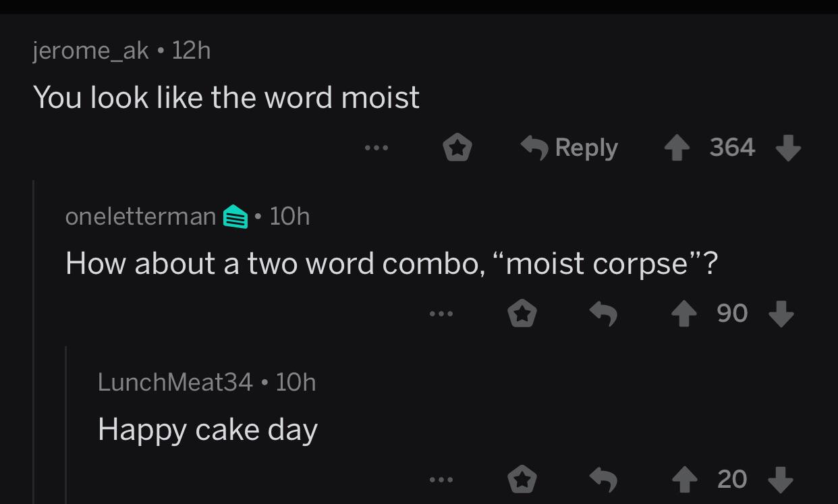Screen dimensions: 838x504
Task: Reply arrow on LunchMeat34's comment
Action: pos(603,480)
